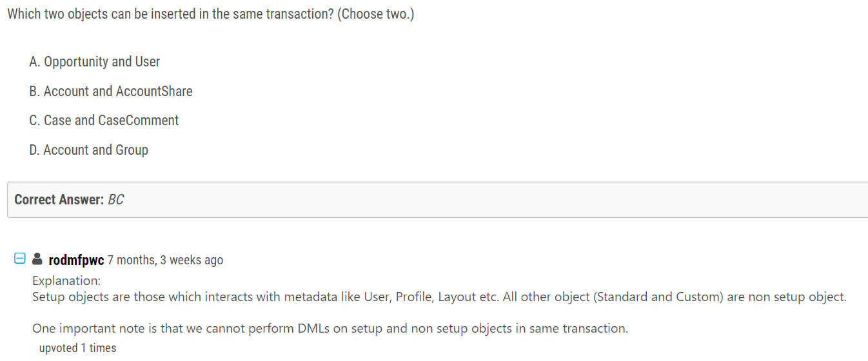Screen dimensions: 868x361
Task: Click the "Explanation:" heading in the comment
Action: (66, 281)
